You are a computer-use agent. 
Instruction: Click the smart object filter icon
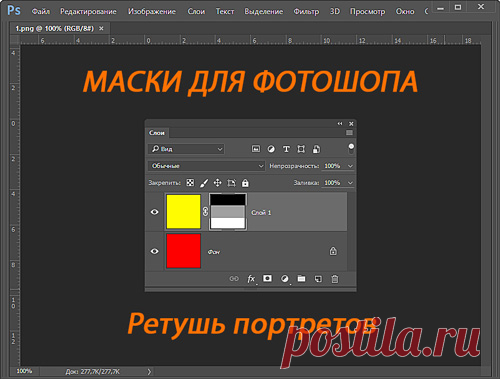pyautogui.click(x=316, y=149)
